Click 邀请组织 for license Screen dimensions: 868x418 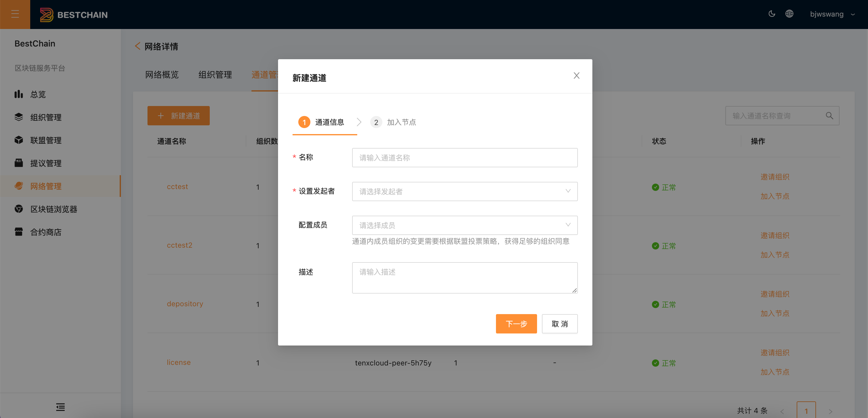(775, 353)
